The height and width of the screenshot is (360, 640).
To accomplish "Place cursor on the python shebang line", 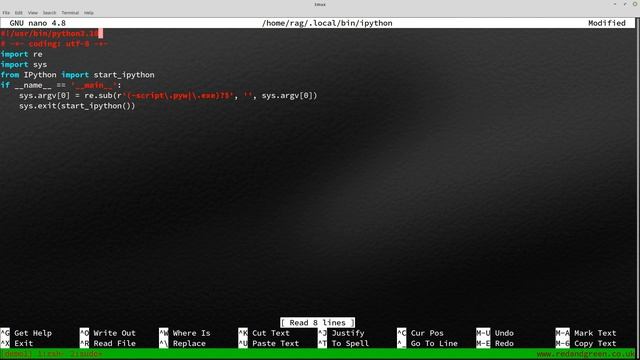I will [x=49, y=33].
